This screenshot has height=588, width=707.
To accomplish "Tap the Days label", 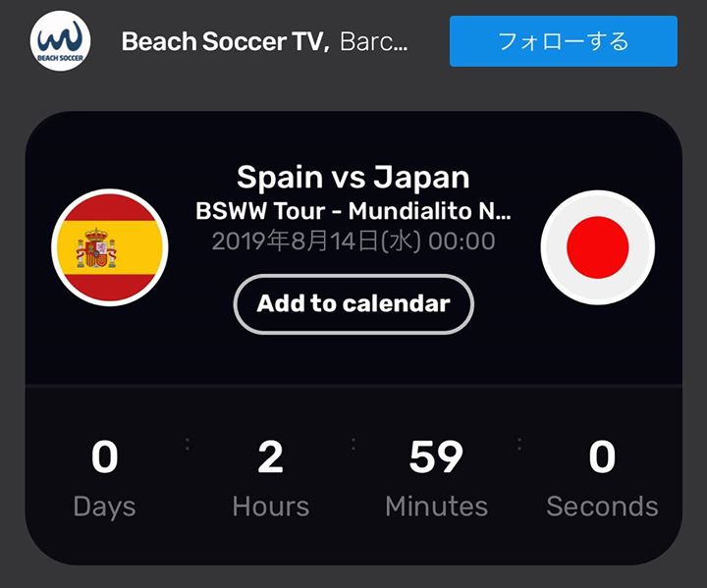I will coord(105,508).
